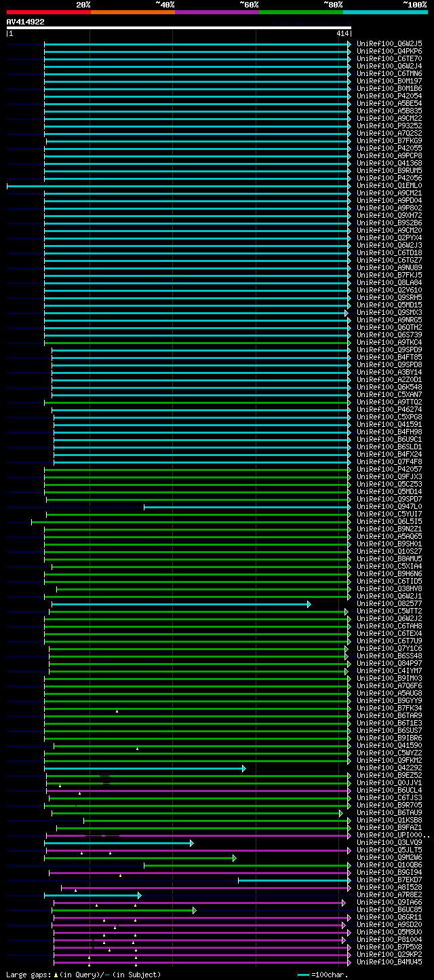Open hit UniRef100_B4MU45
Screen dimensions: 434x980
389,962
